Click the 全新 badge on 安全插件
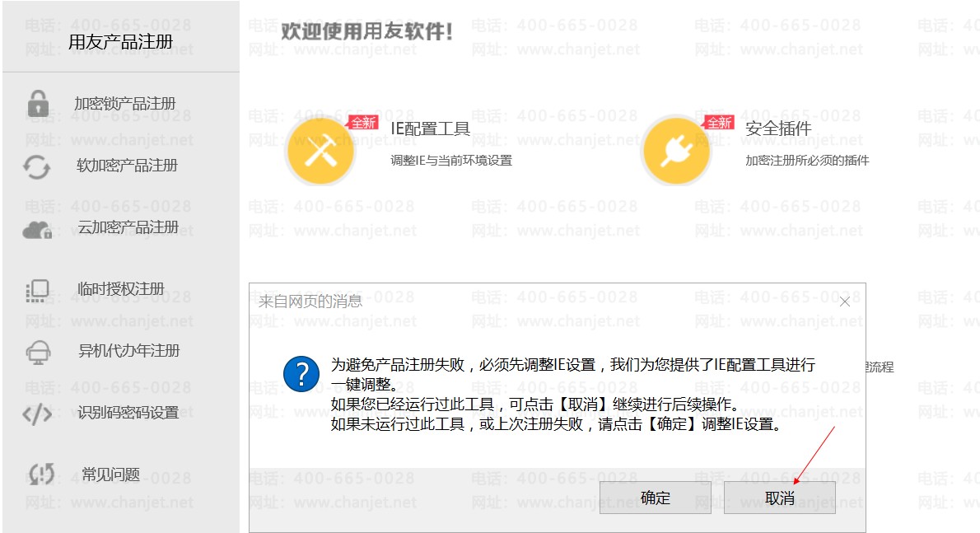The width and height of the screenshot is (980, 533). coord(719,123)
